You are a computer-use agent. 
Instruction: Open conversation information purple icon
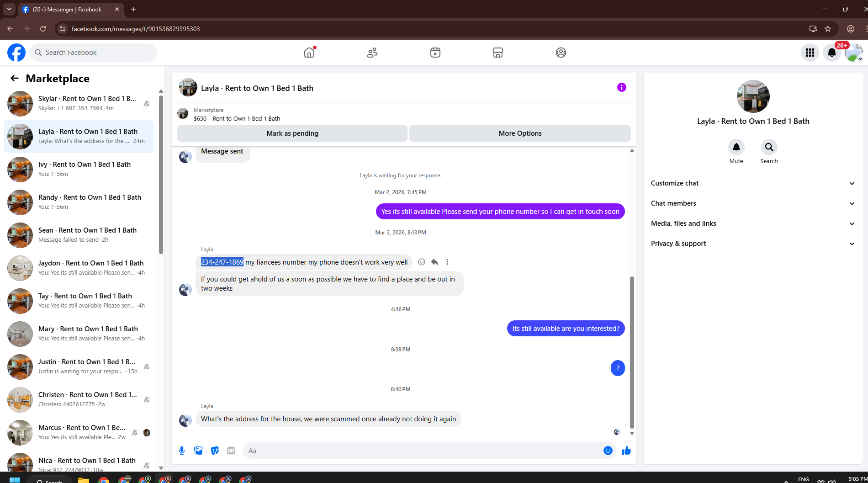click(x=622, y=87)
